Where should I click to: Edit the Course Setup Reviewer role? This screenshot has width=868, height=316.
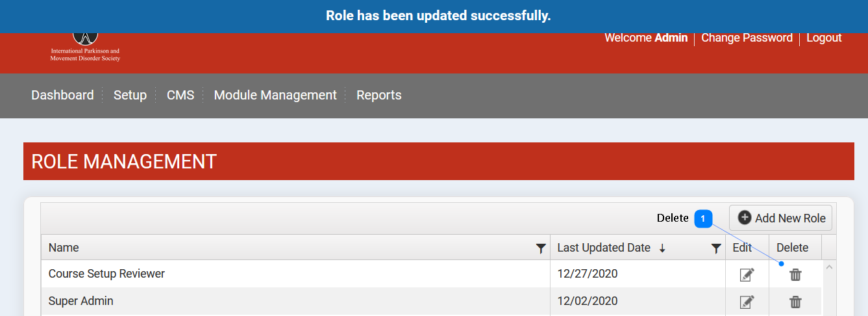tap(747, 274)
